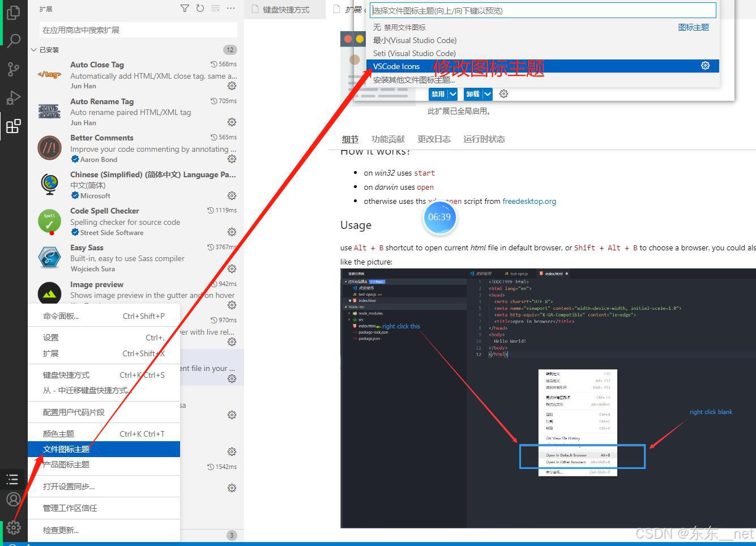Image resolution: width=756 pixels, height=546 pixels.
Task: Switch to the 运行时状态 tab
Action: coord(484,139)
